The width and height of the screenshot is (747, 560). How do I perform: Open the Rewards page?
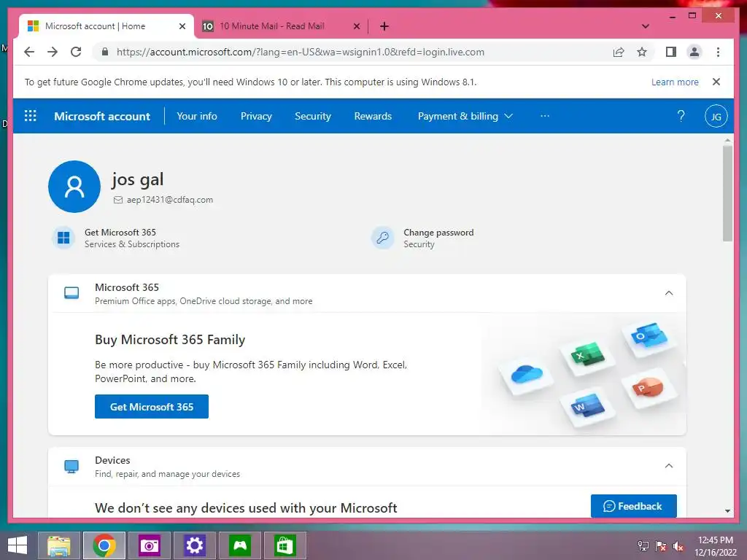373,116
